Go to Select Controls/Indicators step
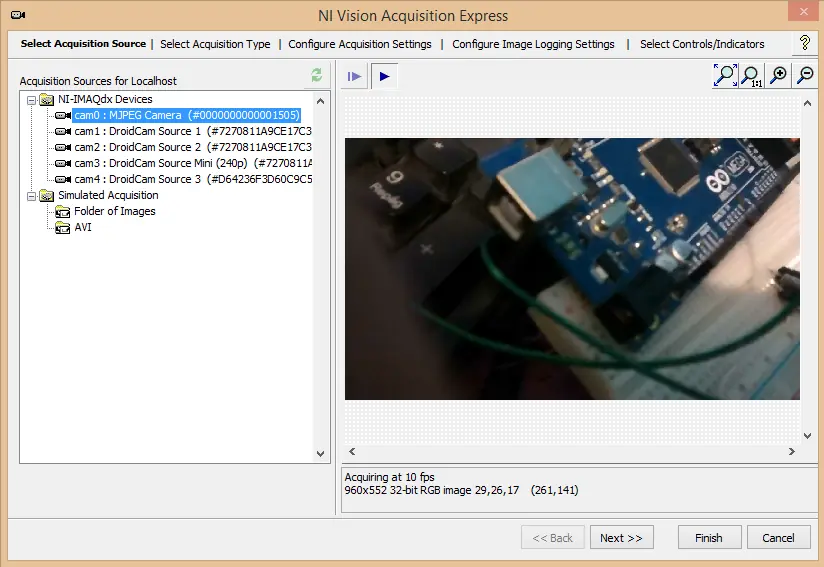 (702, 44)
